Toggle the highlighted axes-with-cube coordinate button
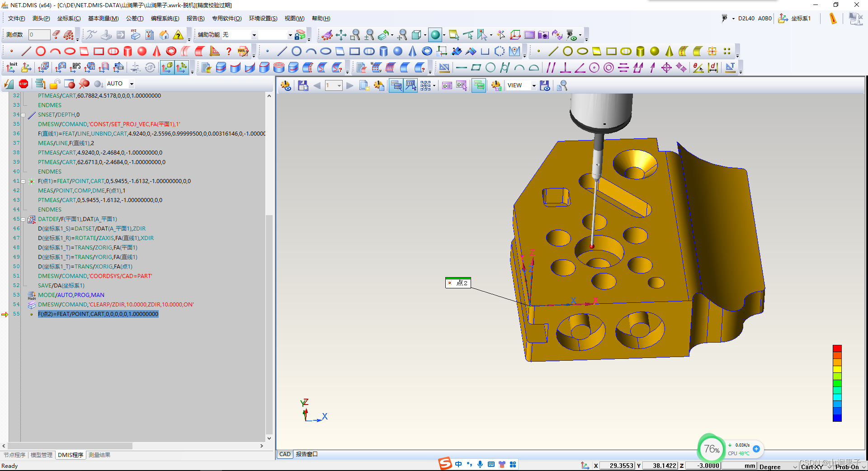This screenshot has height=471, width=868. tap(167, 67)
